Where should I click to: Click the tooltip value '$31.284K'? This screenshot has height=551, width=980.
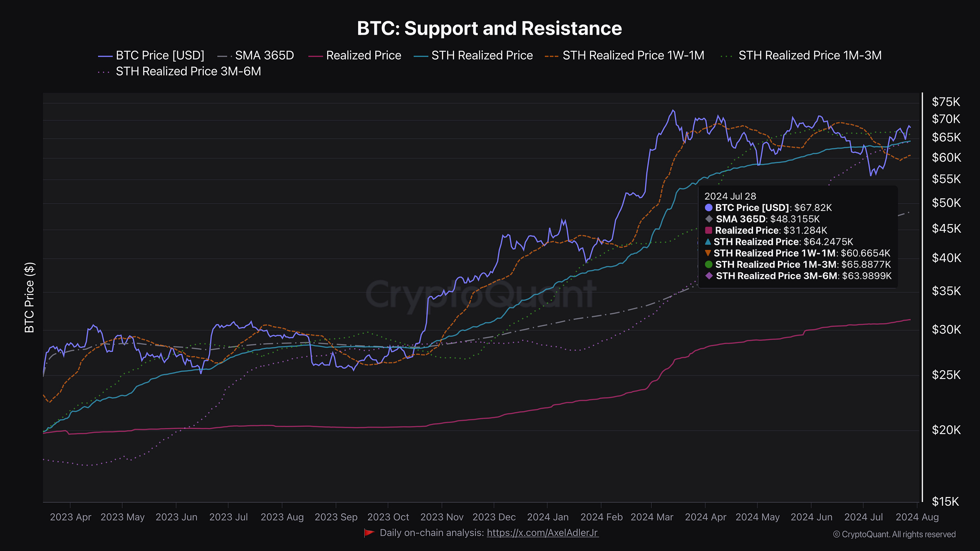coord(805,231)
